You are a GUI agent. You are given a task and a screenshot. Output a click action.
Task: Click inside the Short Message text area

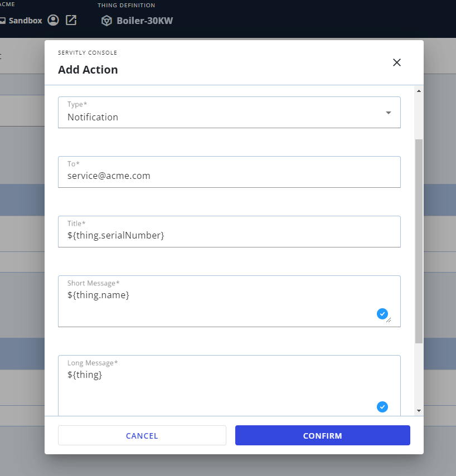point(229,301)
